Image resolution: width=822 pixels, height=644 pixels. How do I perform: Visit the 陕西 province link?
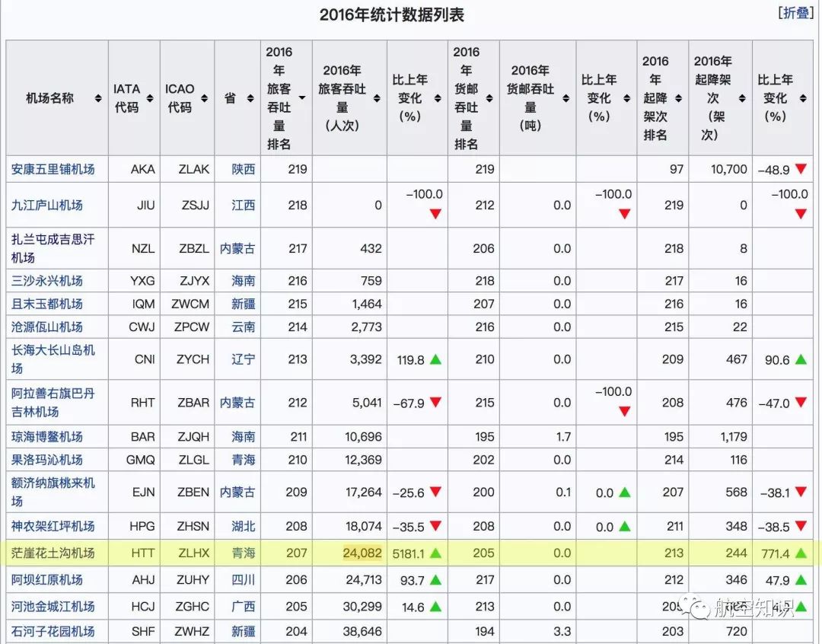click(242, 169)
